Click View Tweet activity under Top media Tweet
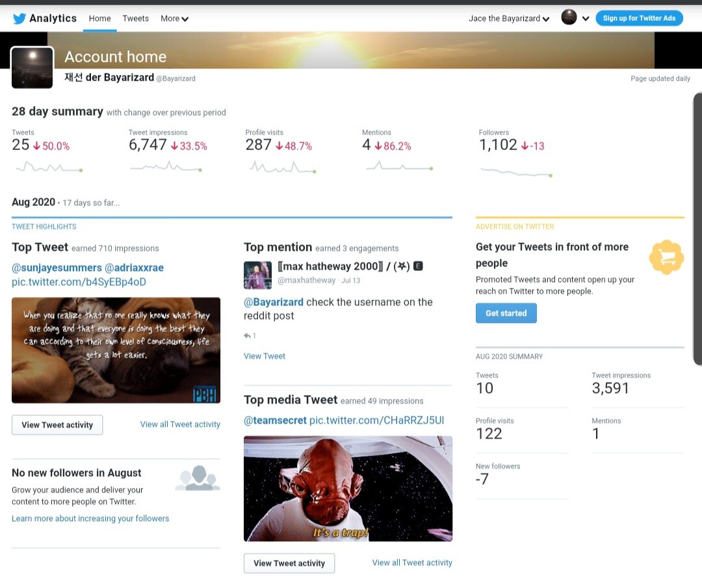 [x=289, y=563]
